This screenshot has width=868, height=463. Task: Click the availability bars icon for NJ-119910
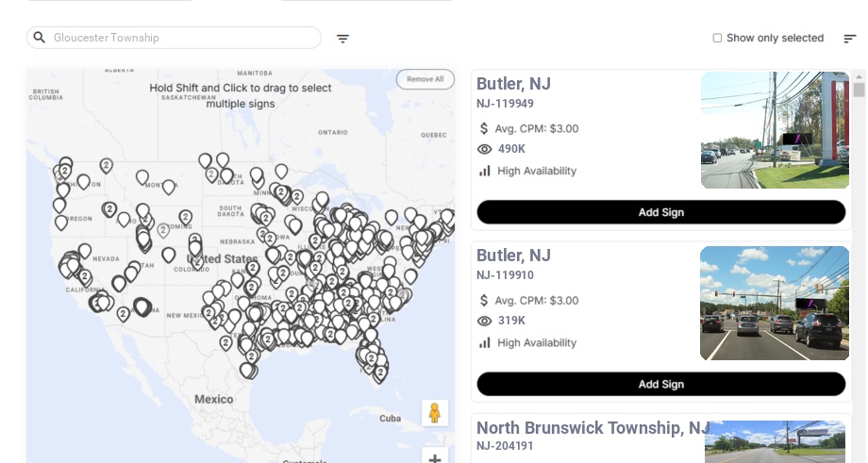coord(485,342)
